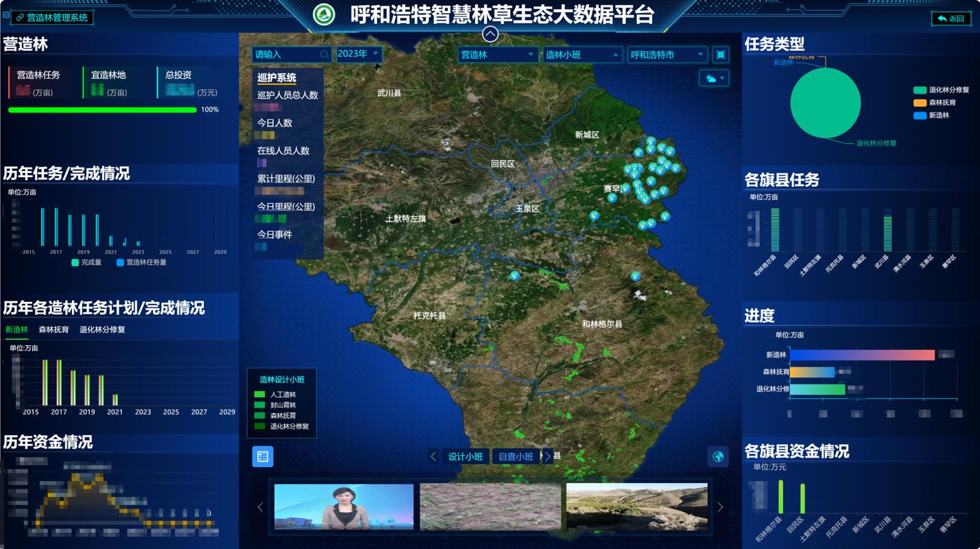Go to previous layer button group
The width and height of the screenshot is (980, 549).
coord(433,456)
